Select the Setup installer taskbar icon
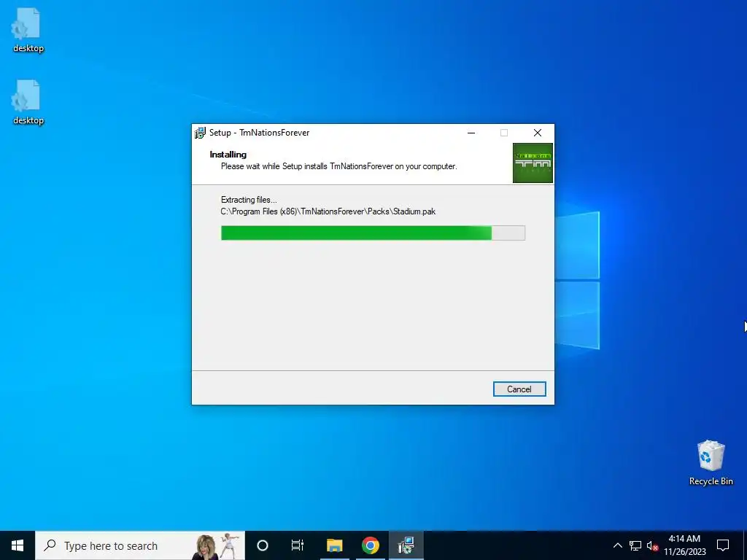747x560 pixels. 406,545
